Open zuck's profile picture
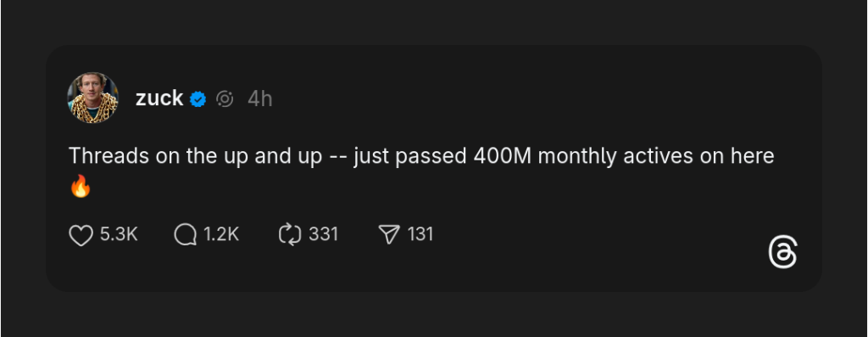The height and width of the screenshot is (337, 868). point(93,98)
